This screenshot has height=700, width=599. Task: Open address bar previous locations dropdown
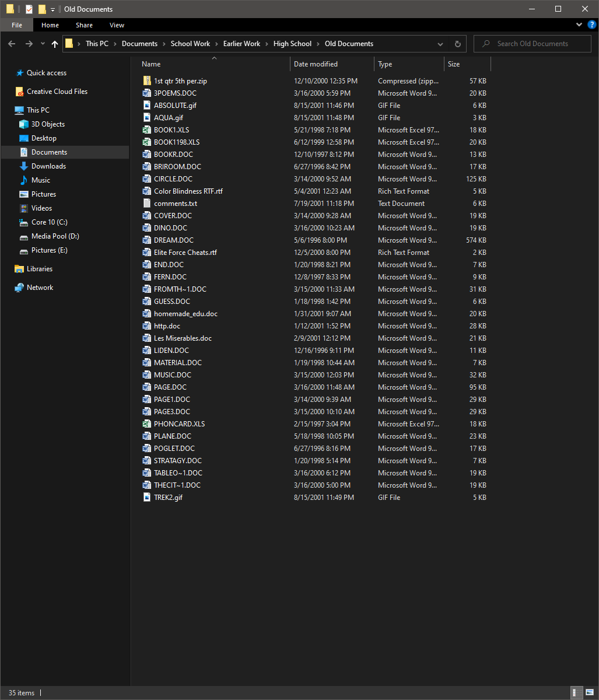coord(440,44)
